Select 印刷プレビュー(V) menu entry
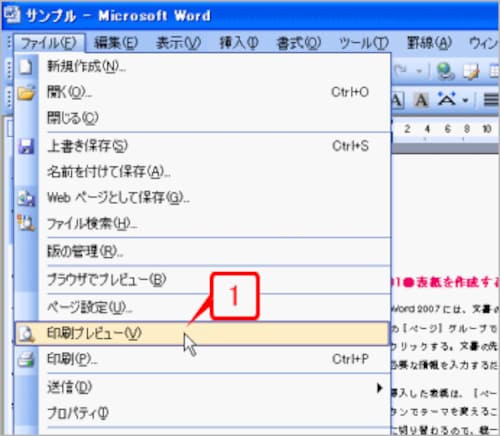Screen dimensions: 500x436 pos(202,333)
